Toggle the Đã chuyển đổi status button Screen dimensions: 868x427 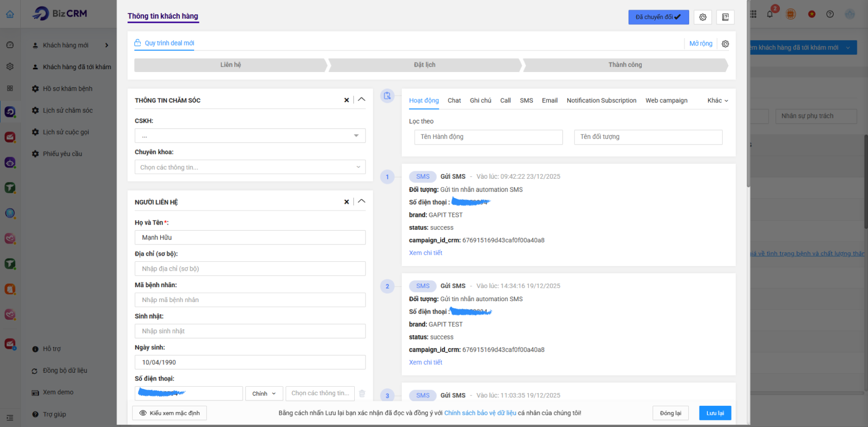click(658, 17)
